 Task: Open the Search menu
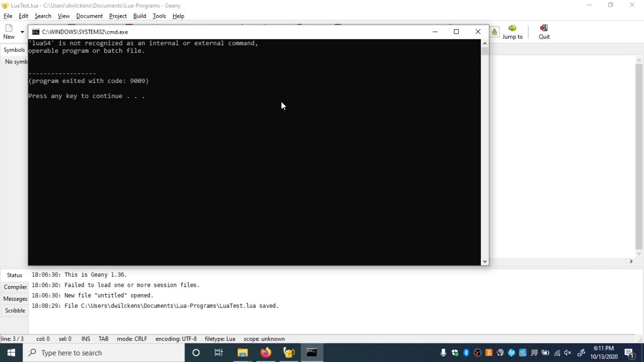[43, 16]
